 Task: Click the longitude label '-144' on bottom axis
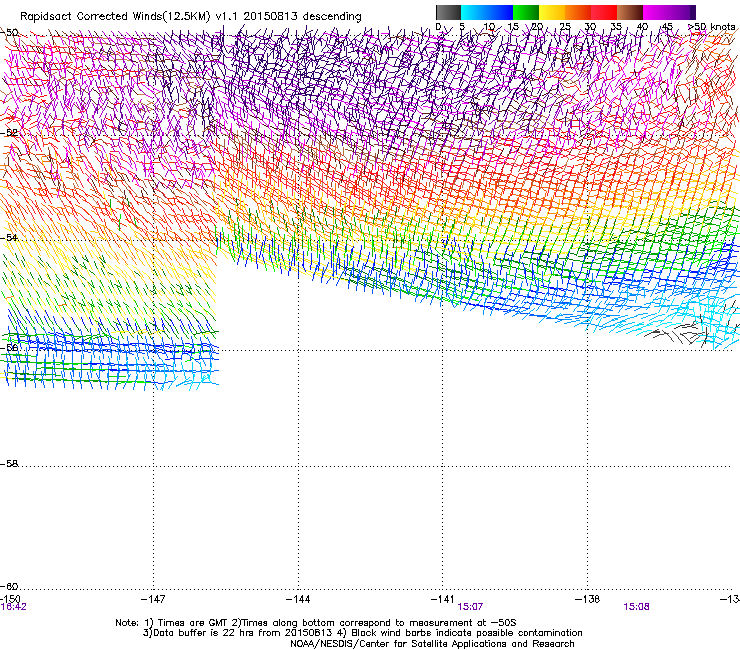point(298,599)
